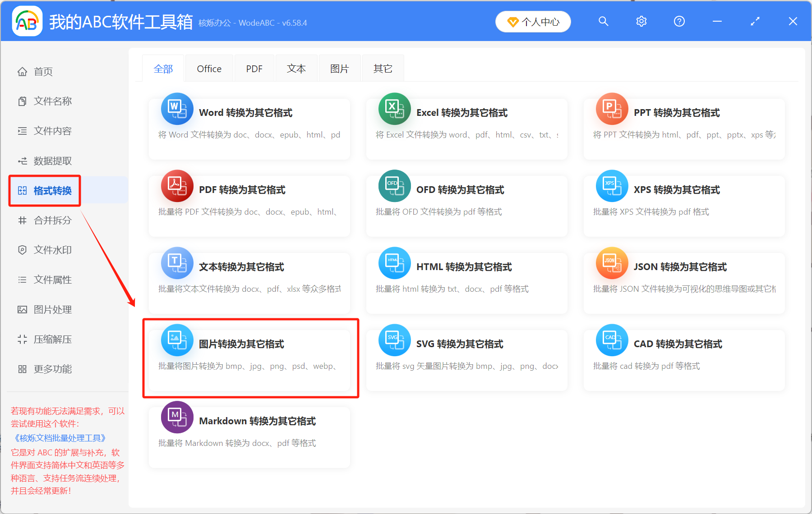Click the PPT converter icon
The image size is (812, 514).
pyautogui.click(x=612, y=109)
